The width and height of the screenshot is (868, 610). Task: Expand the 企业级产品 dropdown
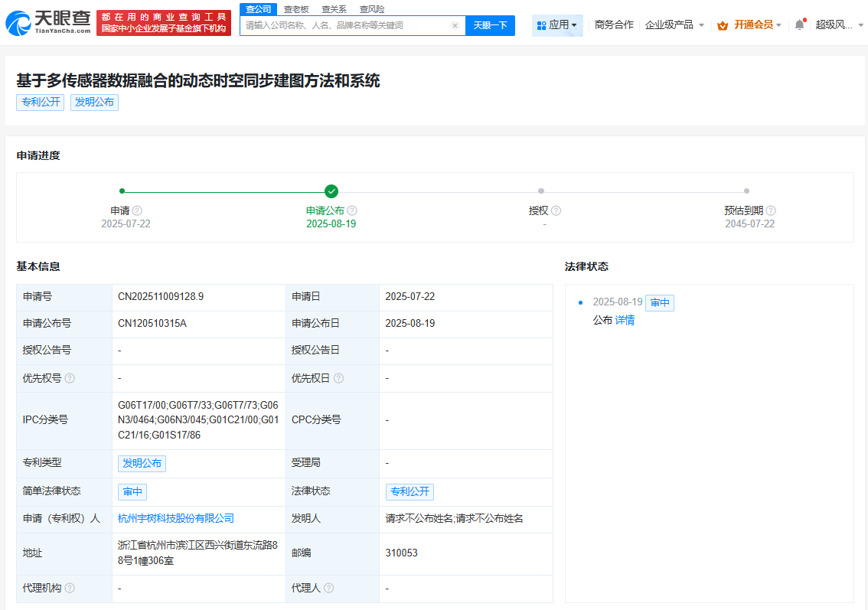tap(674, 24)
